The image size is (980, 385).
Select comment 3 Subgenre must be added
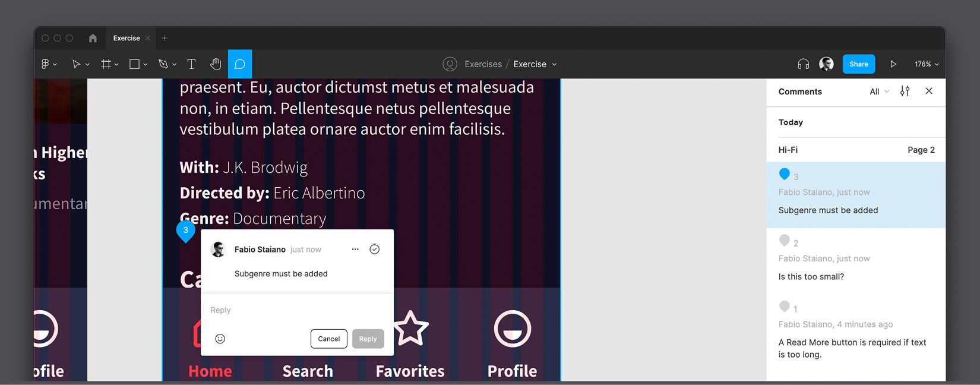pyautogui.click(x=856, y=195)
